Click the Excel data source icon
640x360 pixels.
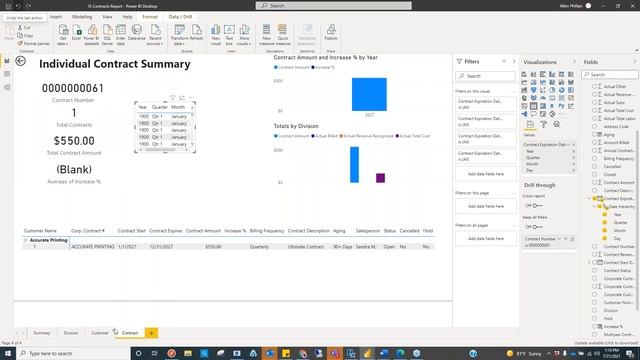coord(76,30)
